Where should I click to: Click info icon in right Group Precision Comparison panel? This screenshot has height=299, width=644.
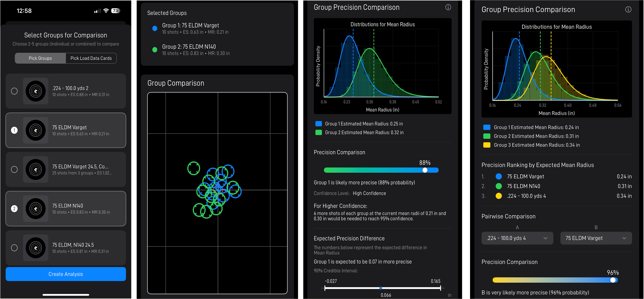[x=628, y=10]
